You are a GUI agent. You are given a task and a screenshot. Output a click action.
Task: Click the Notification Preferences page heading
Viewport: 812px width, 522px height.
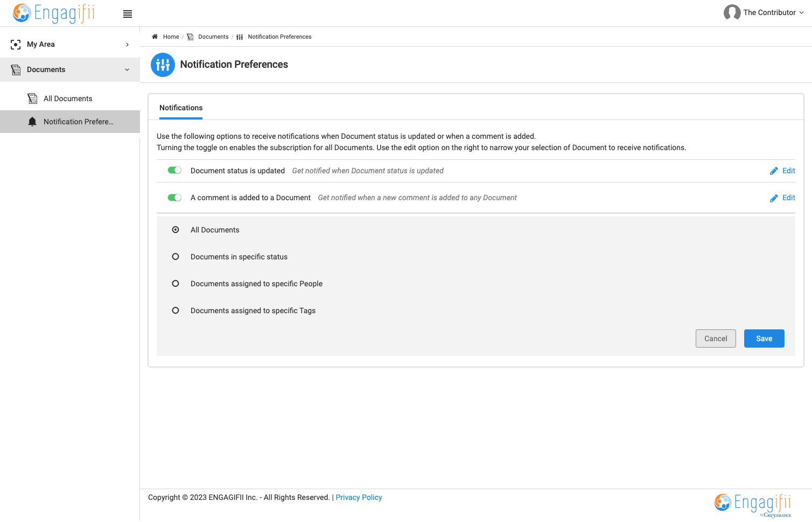234,65
